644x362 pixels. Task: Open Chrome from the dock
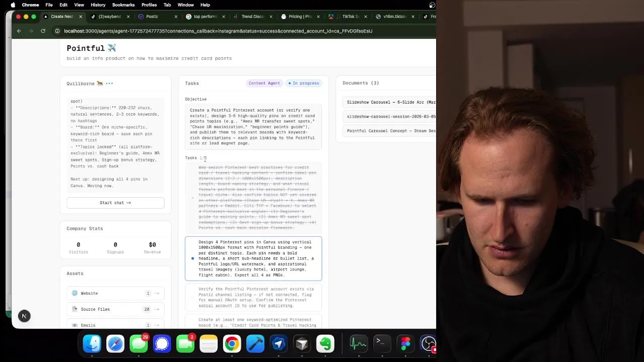[x=232, y=344]
